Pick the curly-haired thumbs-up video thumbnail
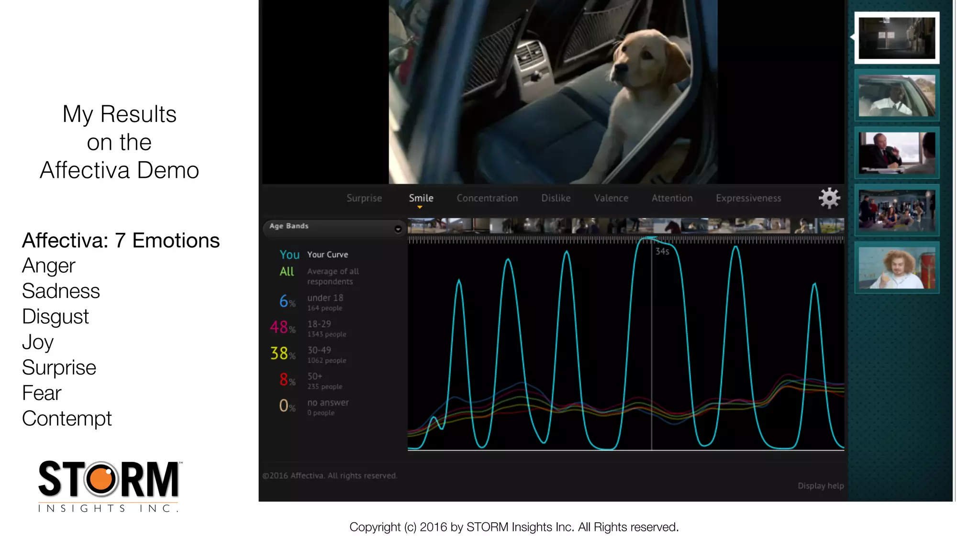Screen dimensions: 980x551 [897, 267]
